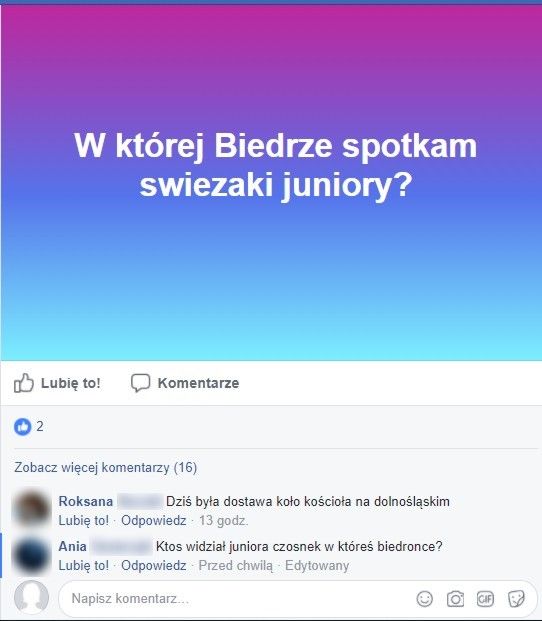View edit history via Edytowany link
The image size is (542, 621).
coord(317,566)
